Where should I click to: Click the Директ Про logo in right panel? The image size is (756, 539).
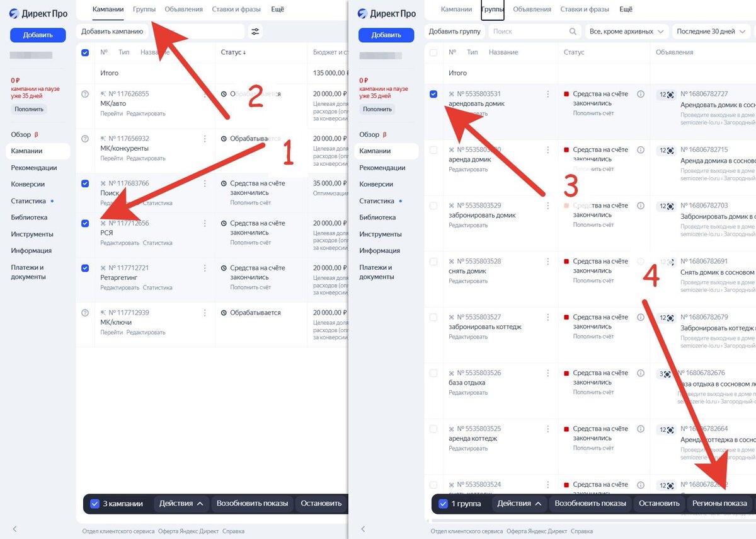[x=387, y=13]
